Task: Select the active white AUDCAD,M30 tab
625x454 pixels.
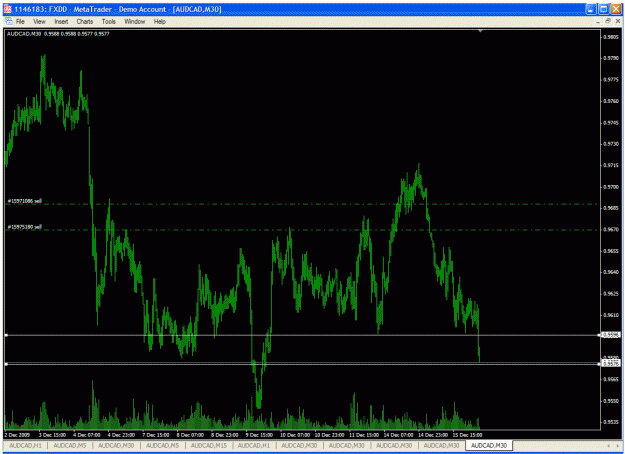Action: [489, 445]
